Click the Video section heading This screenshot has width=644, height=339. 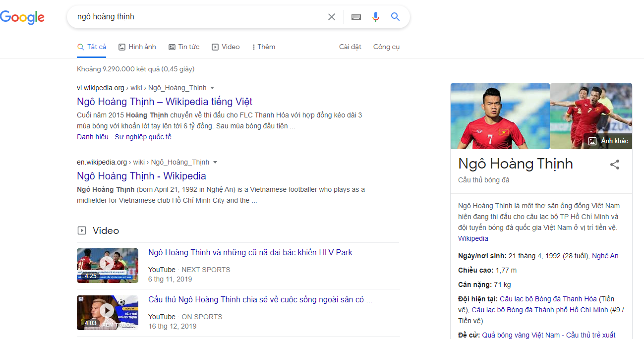point(106,230)
